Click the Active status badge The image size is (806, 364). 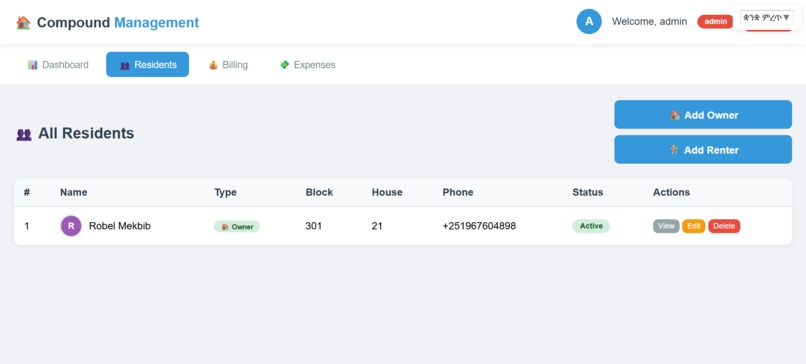tap(591, 226)
